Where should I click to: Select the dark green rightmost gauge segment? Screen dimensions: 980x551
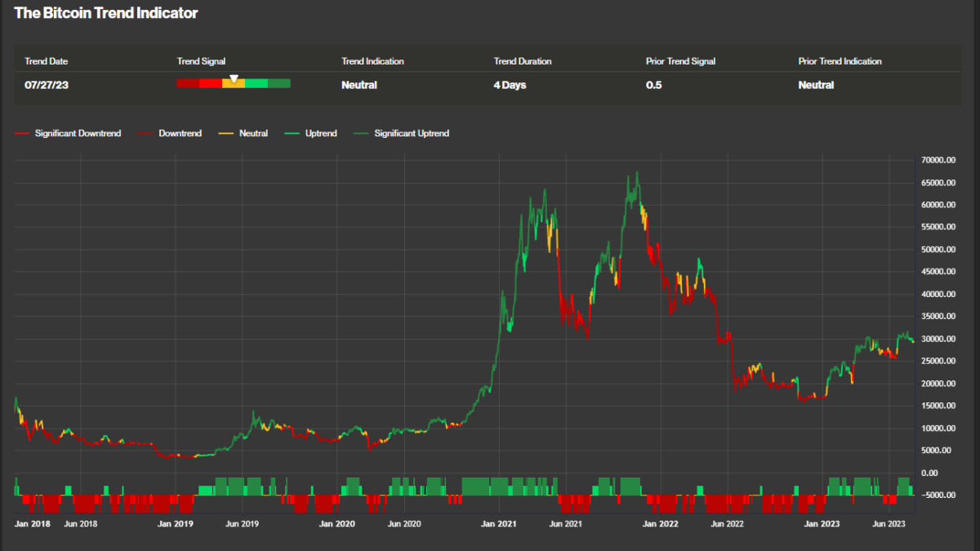279,83
